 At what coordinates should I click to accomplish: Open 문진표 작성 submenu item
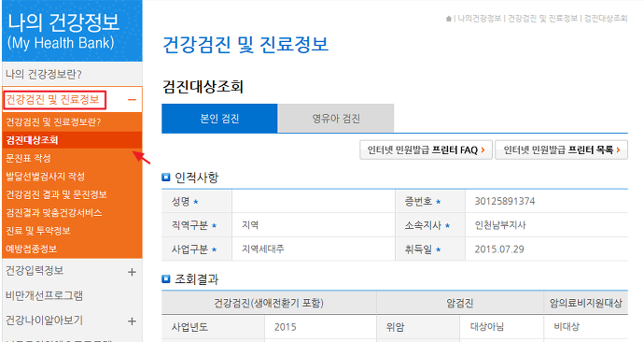coord(28,158)
